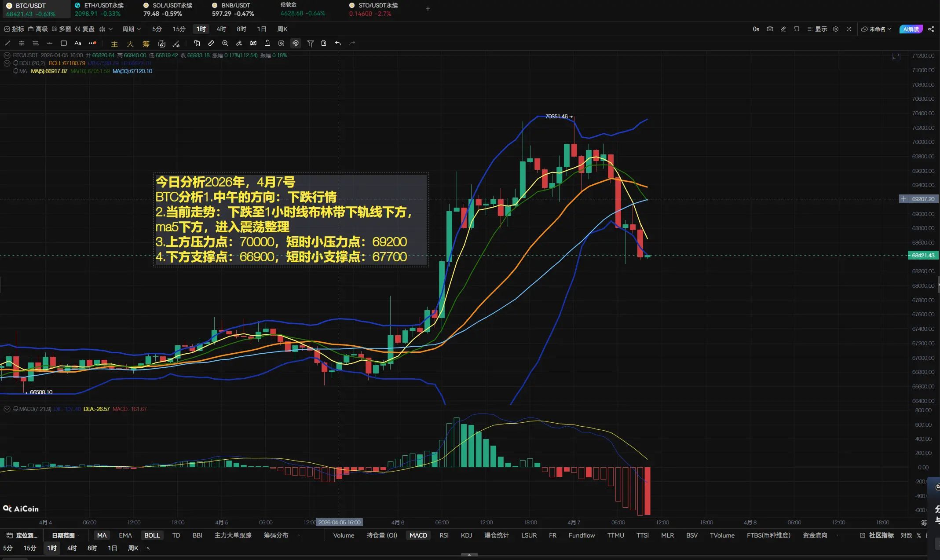Screen dimensions: 940x560
Task: Click the 68421.43 current price label
Action: (923, 256)
